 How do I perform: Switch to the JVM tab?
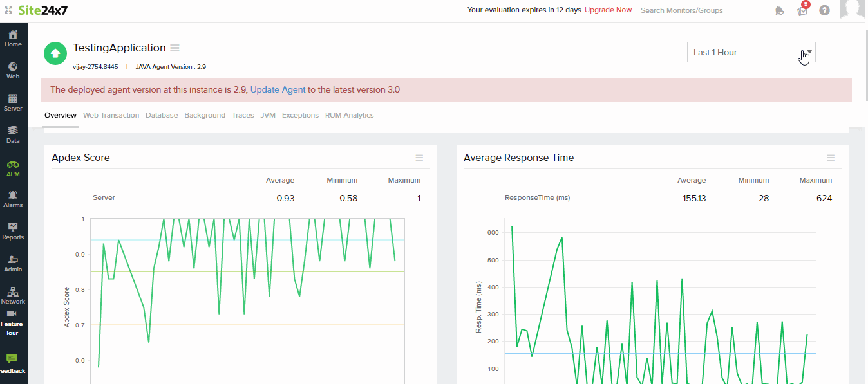[268, 115]
